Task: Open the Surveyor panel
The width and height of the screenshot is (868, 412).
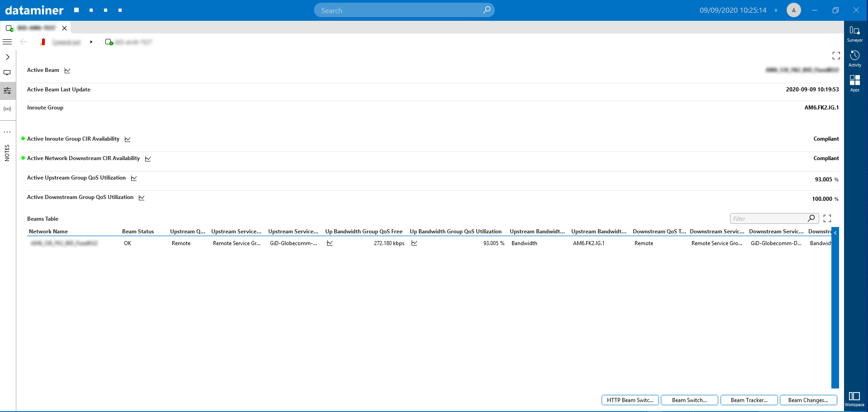Action: click(854, 33)
